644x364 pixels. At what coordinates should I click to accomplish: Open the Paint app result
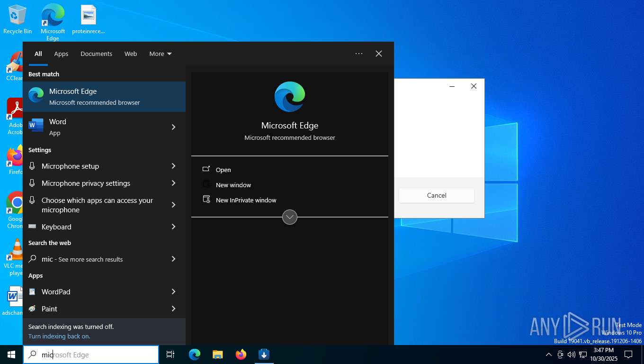pos(93,309)
